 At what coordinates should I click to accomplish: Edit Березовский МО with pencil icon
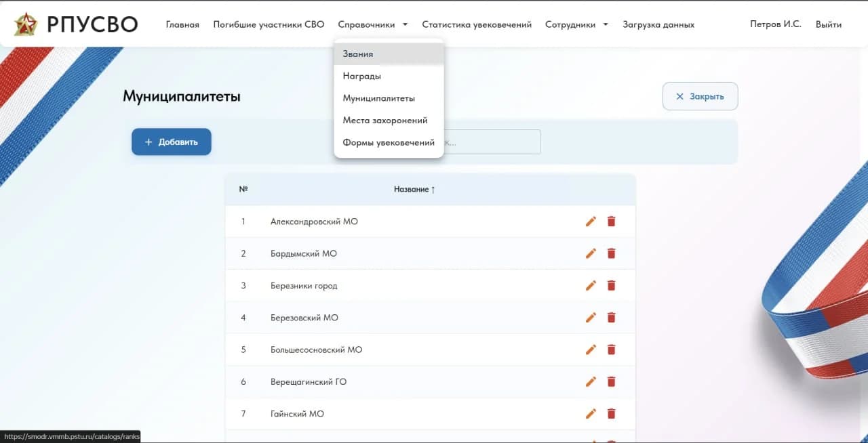tap(591, 318)
